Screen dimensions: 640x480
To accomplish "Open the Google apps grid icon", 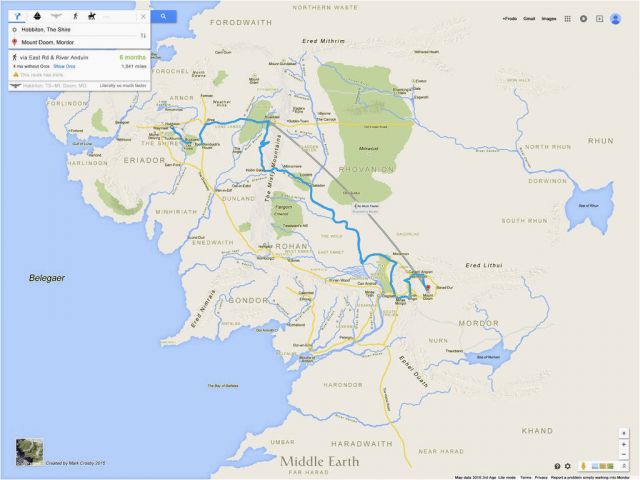I will (x=567, y=19).
